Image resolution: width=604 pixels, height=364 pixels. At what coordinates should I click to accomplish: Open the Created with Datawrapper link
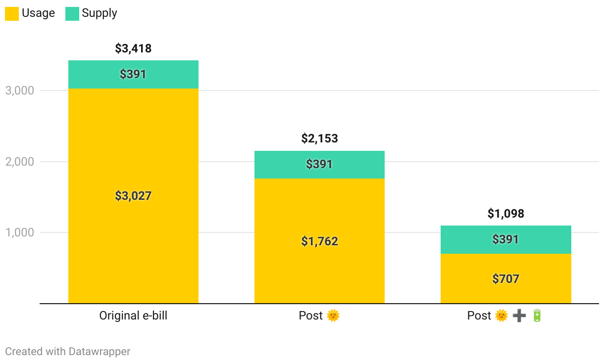68,352
